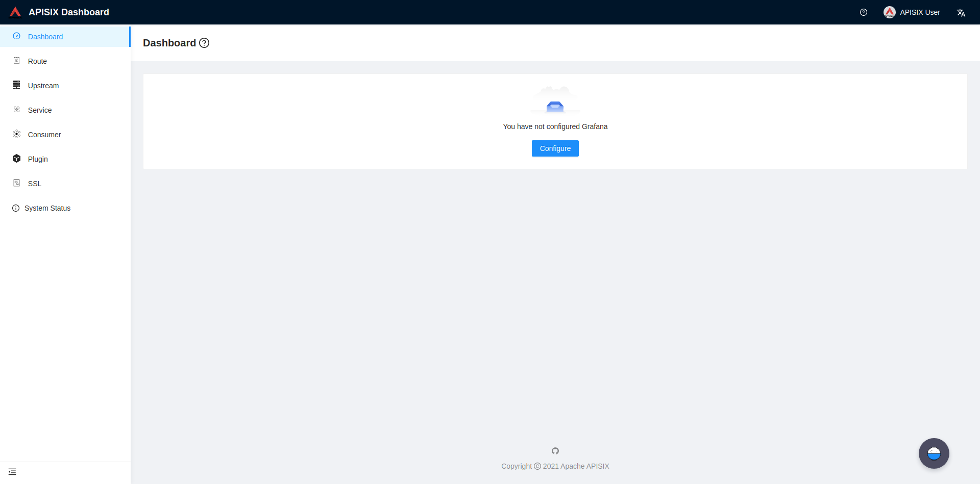The image size is (980, 484).
Task: Click the APISIX logo icon in header
Action: pos(15,12)
